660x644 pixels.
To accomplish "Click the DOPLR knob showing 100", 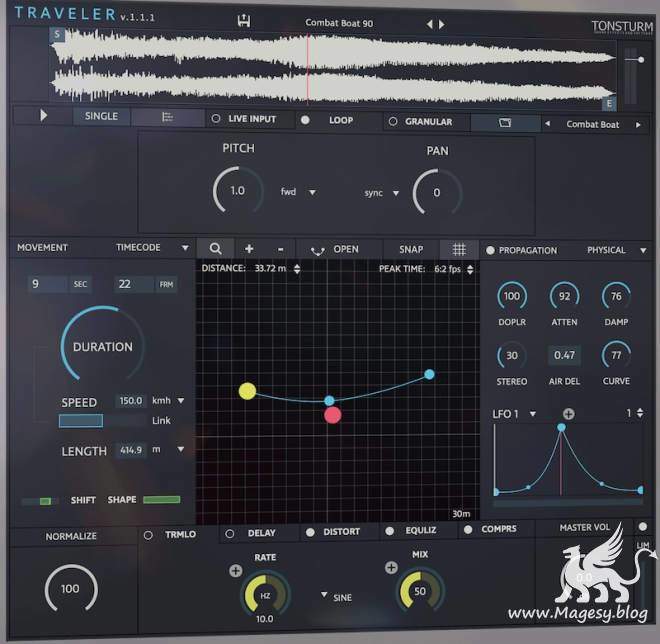I will (512, 296).
